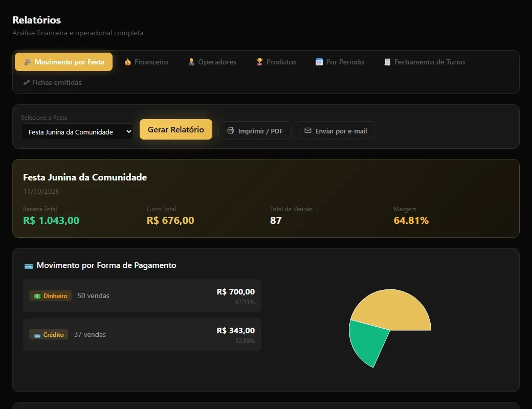The height and width of the screenshot is (409, 532).
Task: Click the money bag icon beside Financeiro
Action: 127,62
